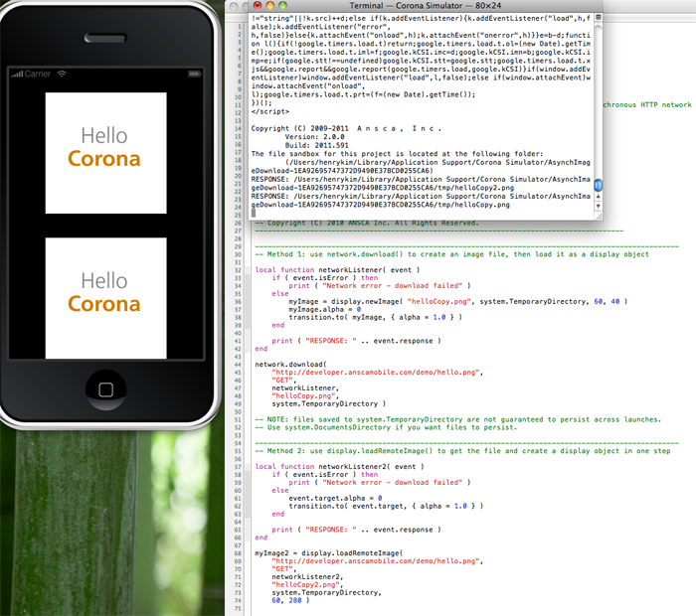Click the "network.download(" code line
Image resolution: width=696 pixels, height=616 pixels.
point(290,364)
